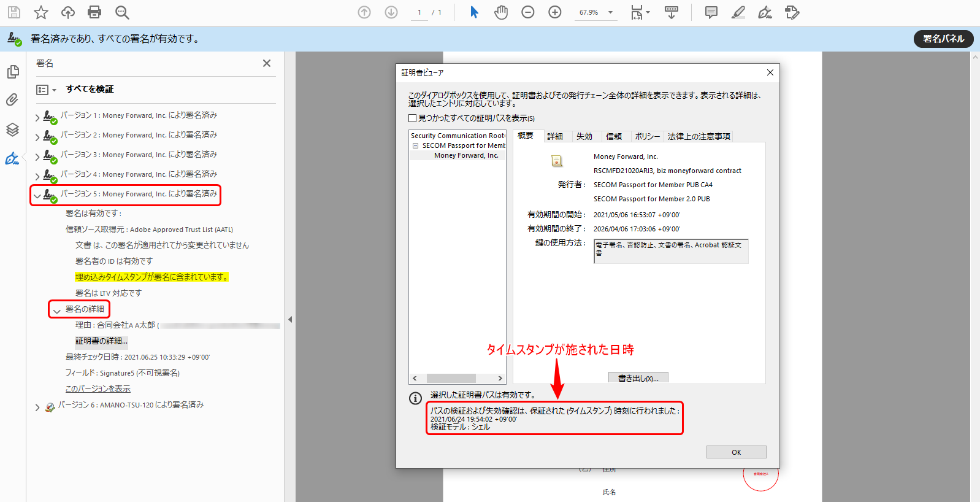Click the stamp tool icon

(792, 12)
